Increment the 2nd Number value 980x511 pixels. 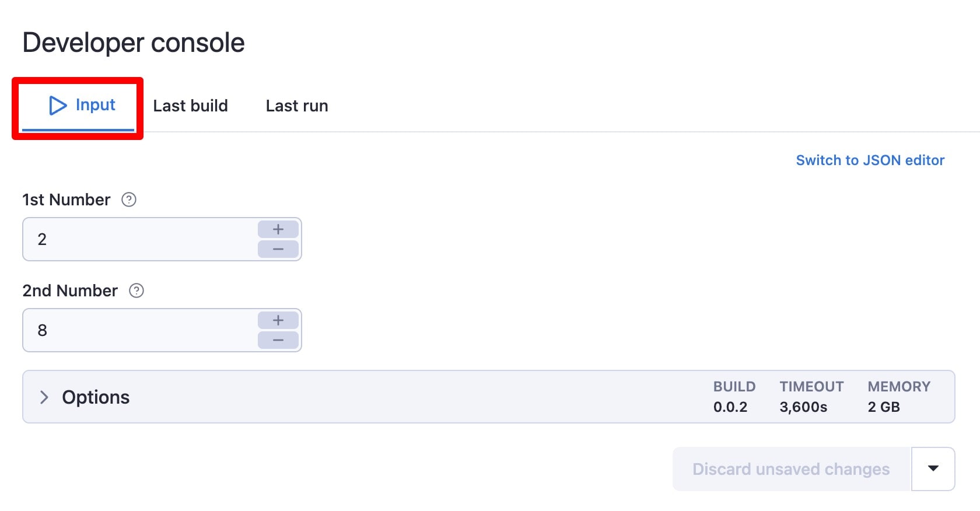click(278, 320)
